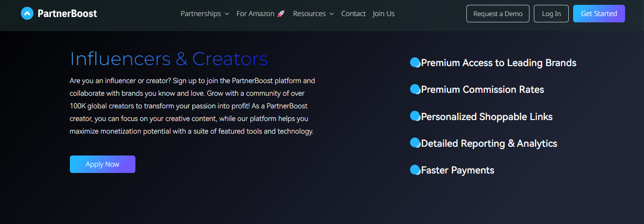
Task: Click bullet icon beside Premium Access to Leading Brands
Action: pyautogui.click(x=415, y=62)
